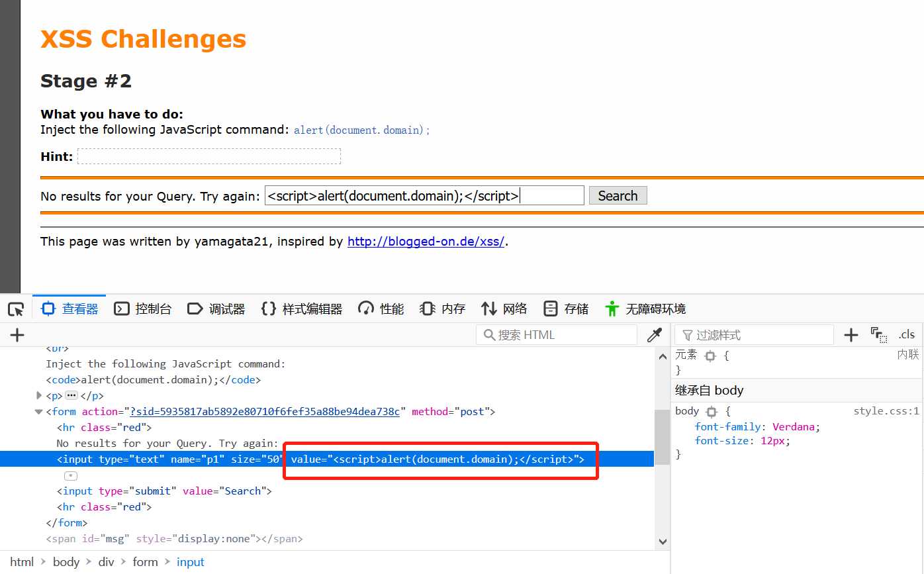Highlight elements matching body selector
The image size is (924, 574).
pos(712,411)
